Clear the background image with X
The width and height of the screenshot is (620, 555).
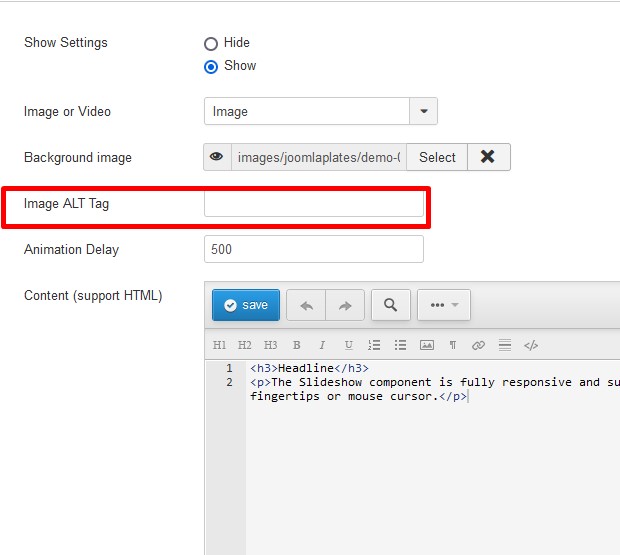tap(489, 157)
